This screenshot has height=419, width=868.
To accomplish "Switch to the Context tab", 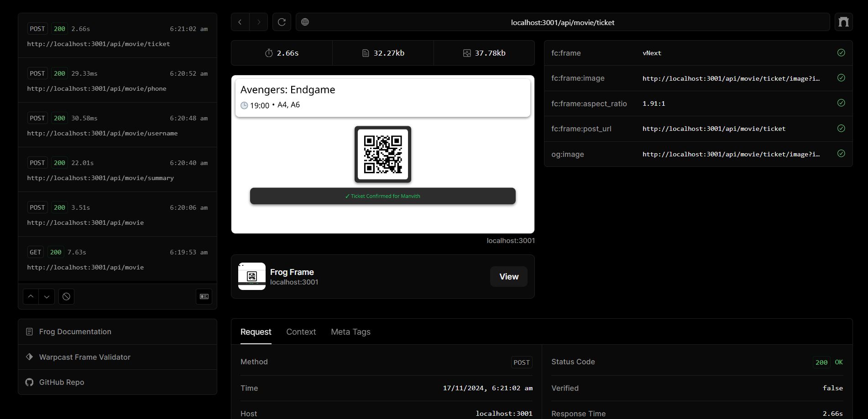I will pyautogui.click(x=301, y=332).
